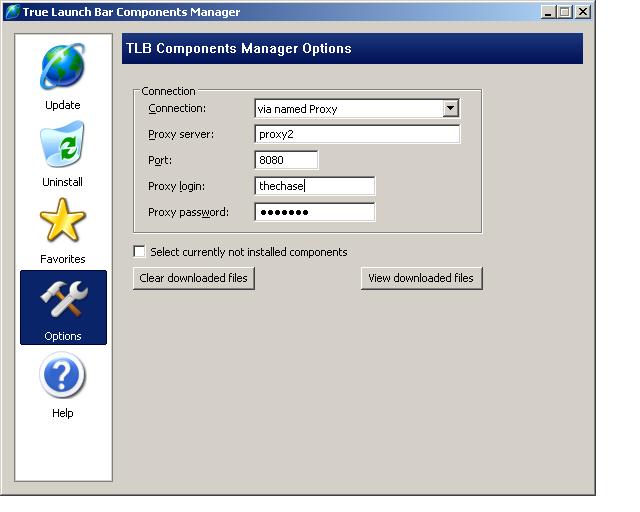Click into the Port field

pos(286,160)
